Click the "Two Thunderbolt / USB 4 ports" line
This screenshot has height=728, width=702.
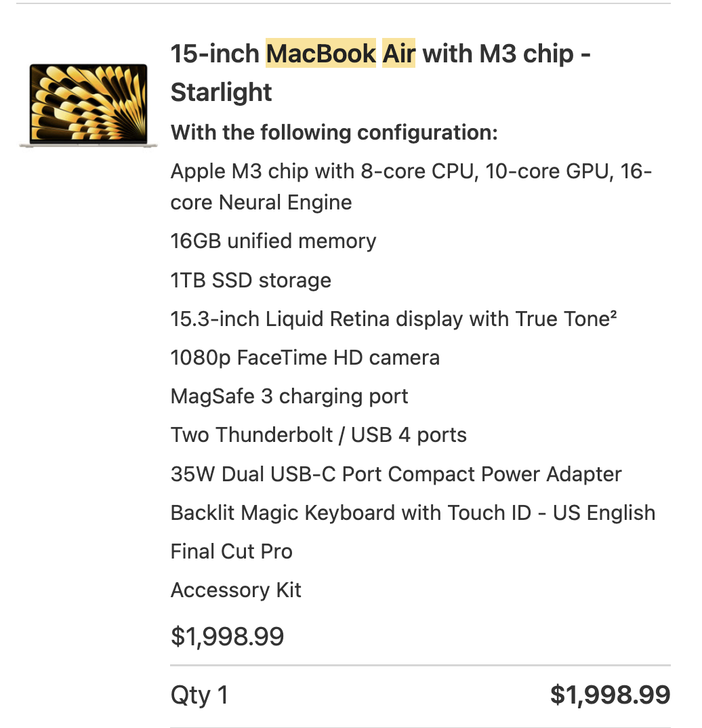(318, 434)
